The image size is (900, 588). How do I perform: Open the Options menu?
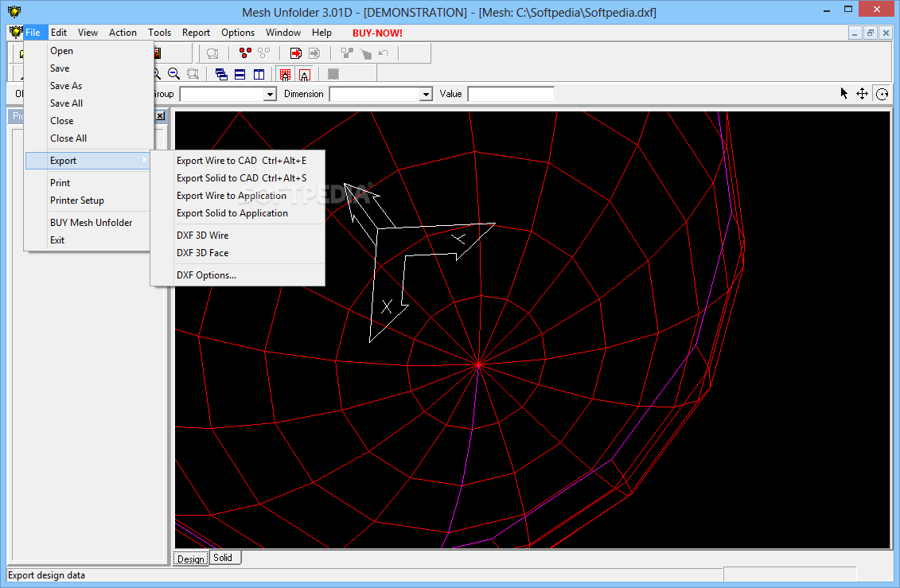coord(238,33)
